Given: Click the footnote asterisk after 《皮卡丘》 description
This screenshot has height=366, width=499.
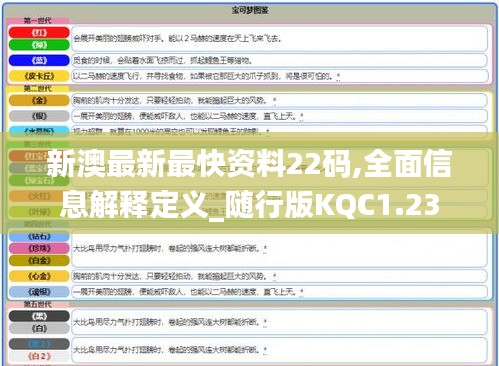Looking at the screenshot, I should 338,76.
